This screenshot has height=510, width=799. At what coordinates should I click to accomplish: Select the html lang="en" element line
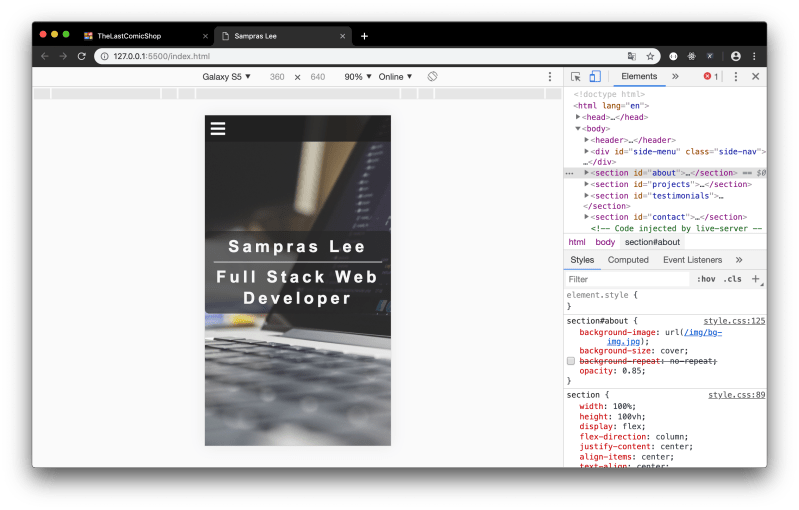pyautogui.click(x=611, y=106)
